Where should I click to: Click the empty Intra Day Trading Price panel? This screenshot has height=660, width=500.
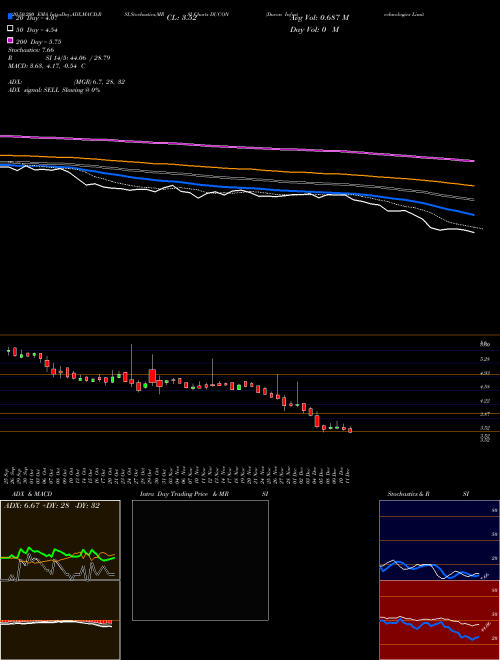click(x=200, y=560)
